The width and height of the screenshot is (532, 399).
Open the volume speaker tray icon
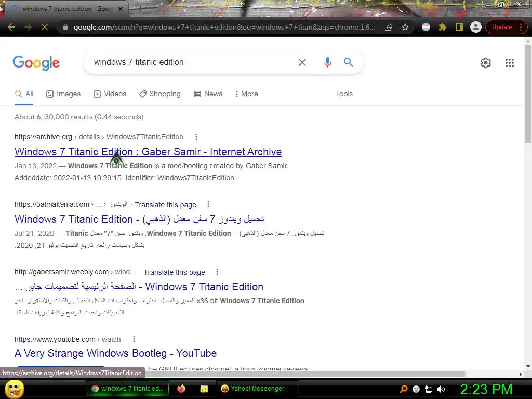pos(441,389)
